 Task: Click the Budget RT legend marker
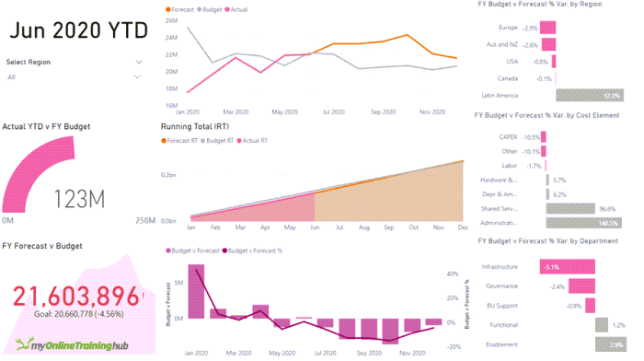(x=203, y=141)
